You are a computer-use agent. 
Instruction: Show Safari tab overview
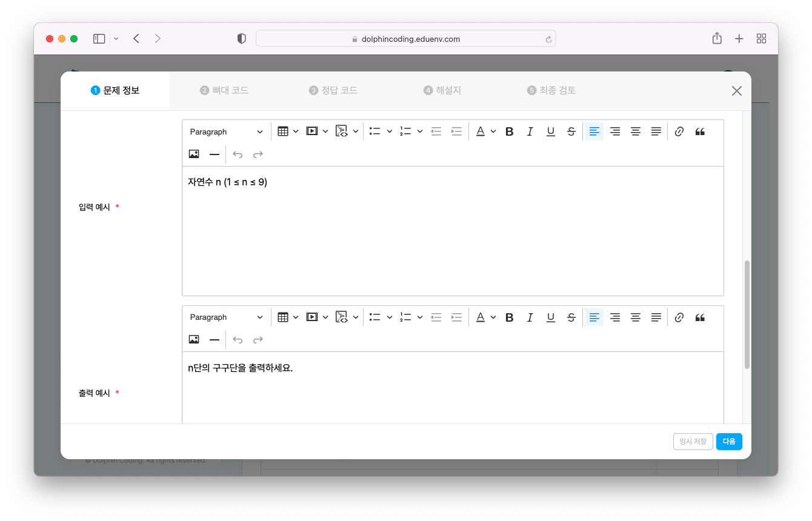coord(762,39)
